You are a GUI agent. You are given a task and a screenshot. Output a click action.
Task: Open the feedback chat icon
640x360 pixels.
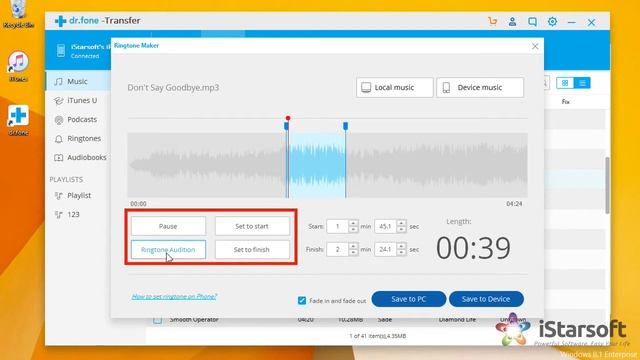pyautogui.click(x=532, y=22)
